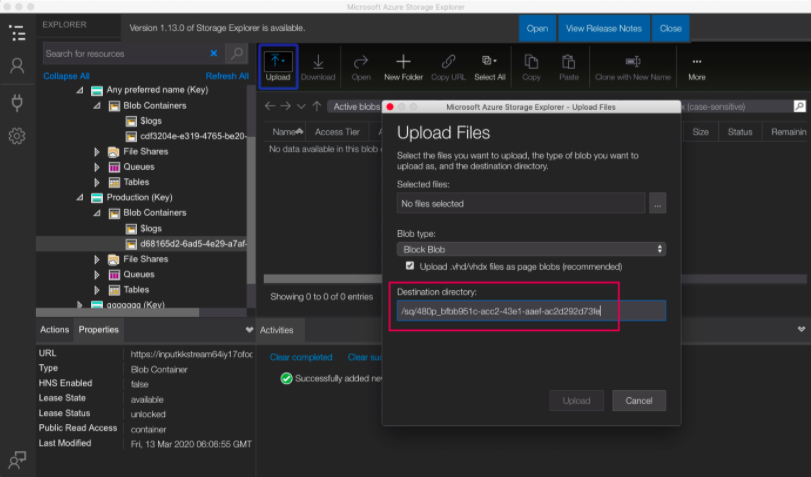Toggle upload .vhd/vhdx as page blobs checkbox
811x477 pixels.
point(410,267)
